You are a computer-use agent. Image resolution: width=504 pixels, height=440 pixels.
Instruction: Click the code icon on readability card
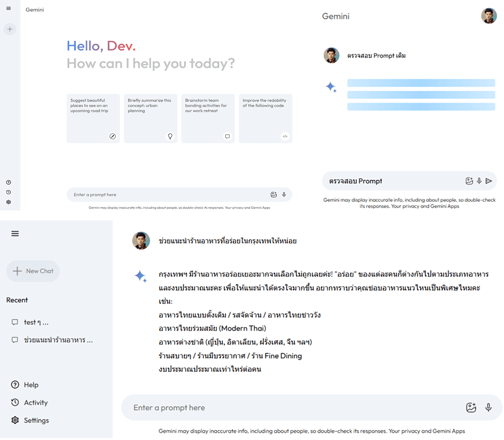[x=285, y=136]
